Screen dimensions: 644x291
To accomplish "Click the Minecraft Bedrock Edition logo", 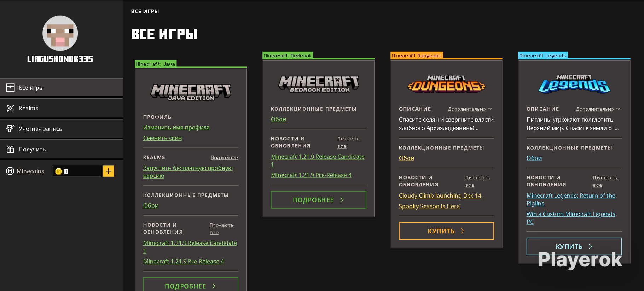I will coord(319,84).
